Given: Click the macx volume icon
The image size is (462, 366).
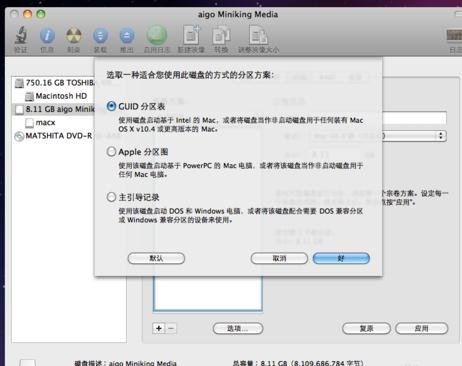Looking at the screenshot, I should tap(29, 123).
